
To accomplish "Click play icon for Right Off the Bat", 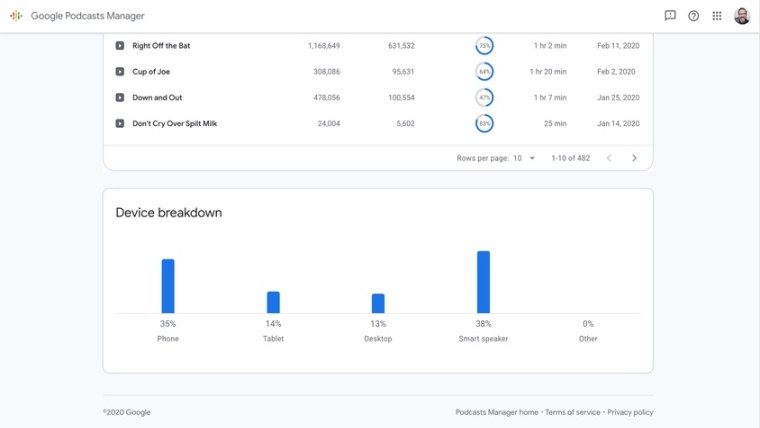I will (x=120, y=46).
